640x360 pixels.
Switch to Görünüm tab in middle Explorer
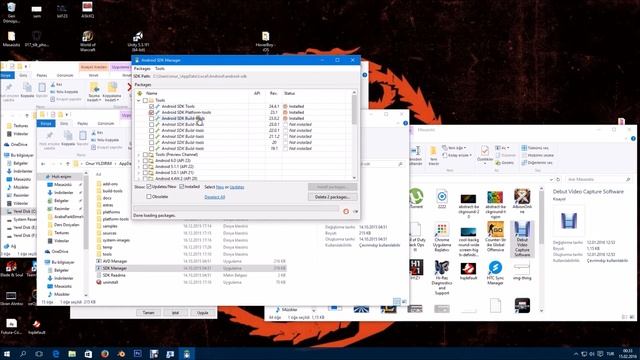[106, 123]
